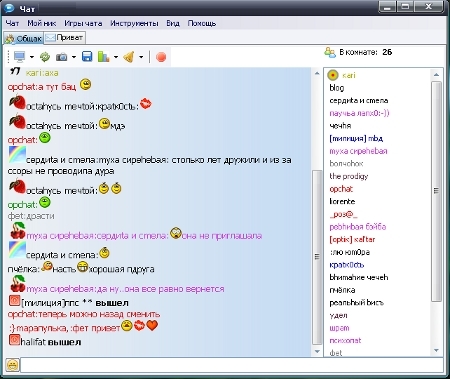Viewport: 450px width, 379px height.
Task: Switch to the Приват tab
Action: coord(65,38)
